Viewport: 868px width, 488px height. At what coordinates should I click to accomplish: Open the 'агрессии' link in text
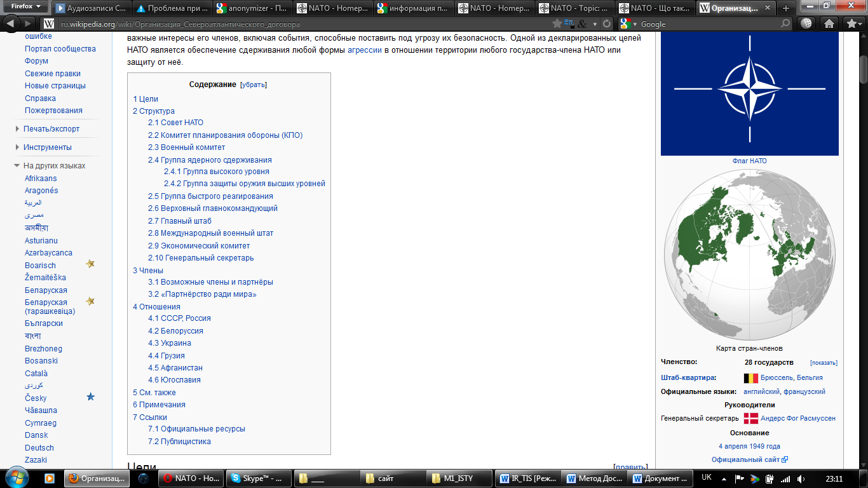pyautogui.click(x=365, y=50)
